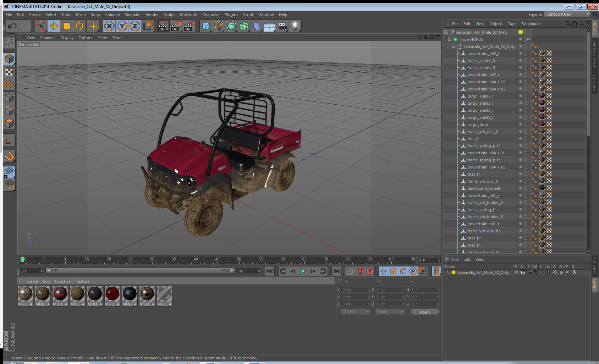Toggle visibility dots for powertrain_p02_l
Screen dimensions: 599x364
coord(526,53)
